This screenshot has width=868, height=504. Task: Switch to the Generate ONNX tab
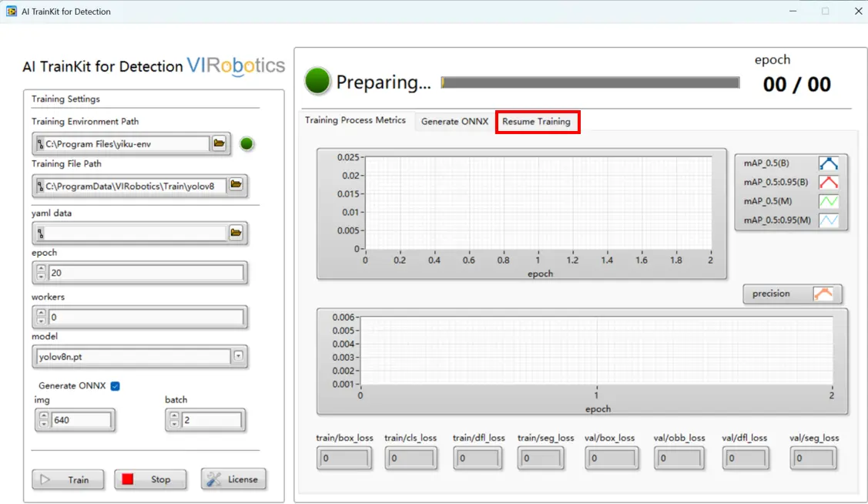click(454, 122)
